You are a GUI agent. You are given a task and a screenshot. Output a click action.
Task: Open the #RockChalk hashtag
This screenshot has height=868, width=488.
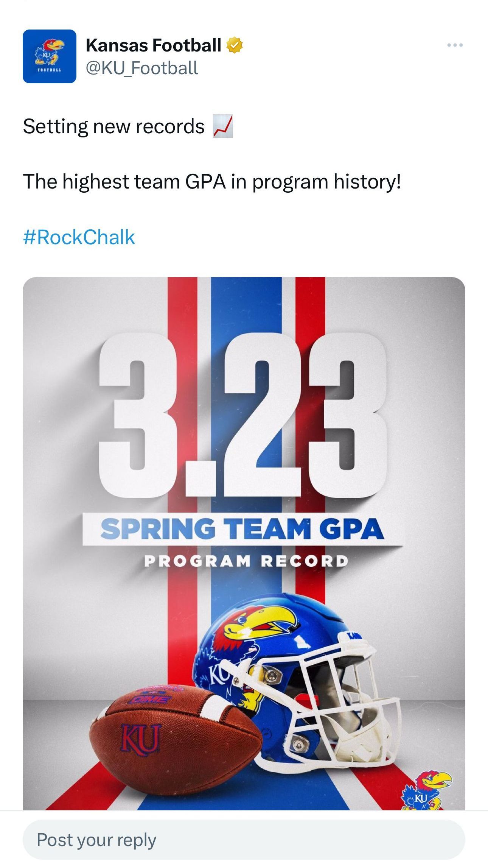(x=79, y=237)
